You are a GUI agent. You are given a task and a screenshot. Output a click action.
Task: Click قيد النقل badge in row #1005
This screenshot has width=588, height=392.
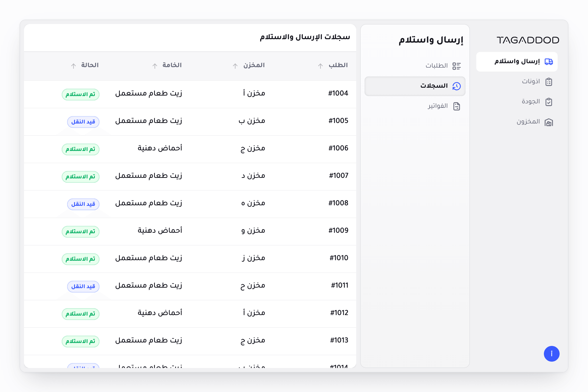point(83,122)
